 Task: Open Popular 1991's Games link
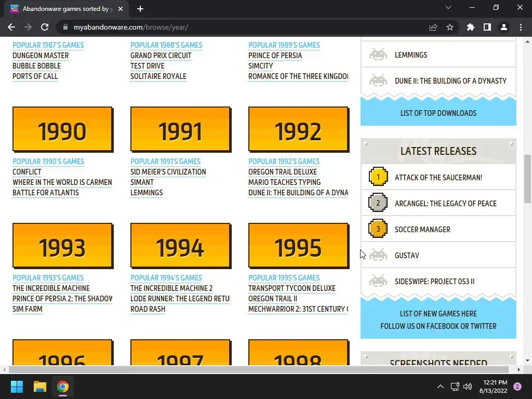tap(166, 162)
